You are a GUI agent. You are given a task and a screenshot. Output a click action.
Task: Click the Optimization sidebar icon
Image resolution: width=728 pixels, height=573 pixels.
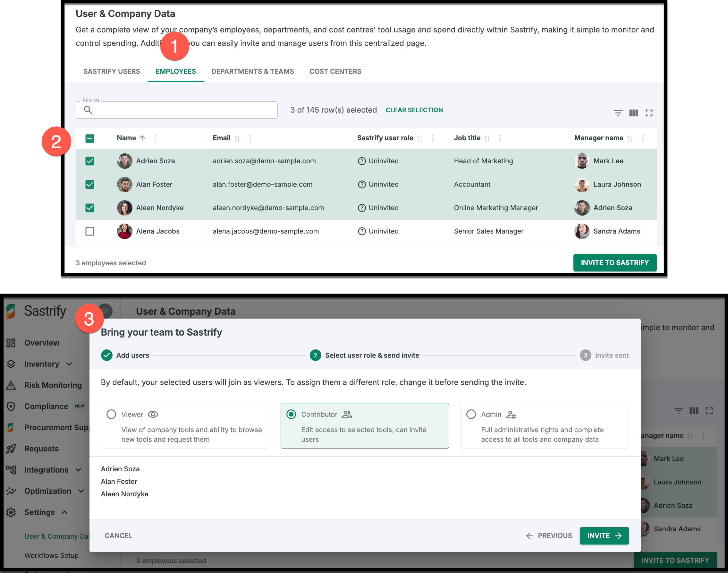click(11, 491)
